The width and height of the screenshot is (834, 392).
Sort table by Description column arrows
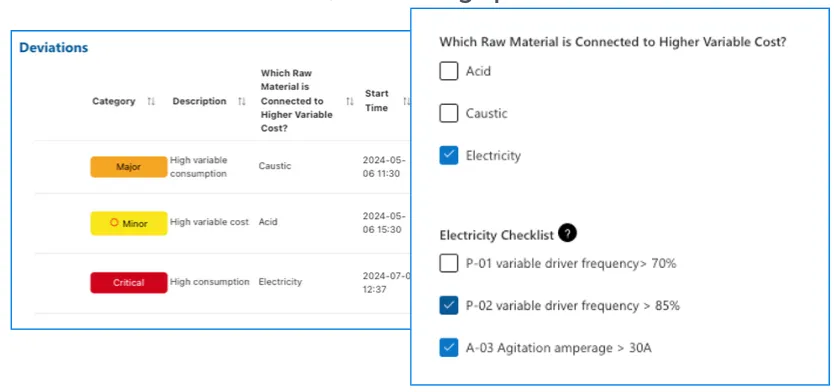(x=242, y=101)
